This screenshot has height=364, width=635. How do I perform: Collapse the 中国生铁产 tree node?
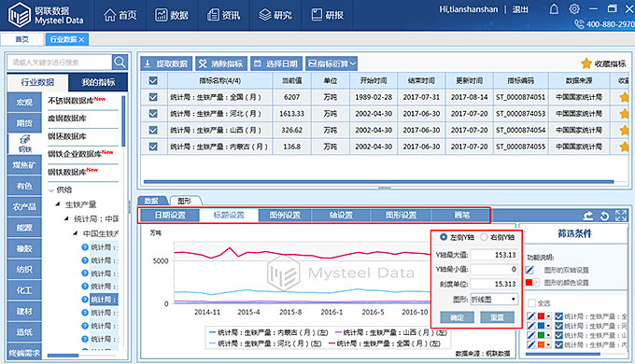(76, 233)
